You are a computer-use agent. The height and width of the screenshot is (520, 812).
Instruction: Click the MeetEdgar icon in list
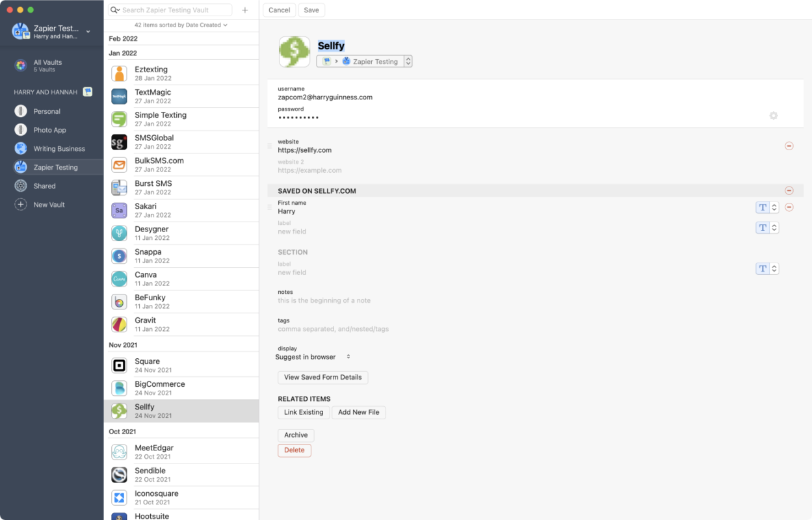click(x=119, y=452)
